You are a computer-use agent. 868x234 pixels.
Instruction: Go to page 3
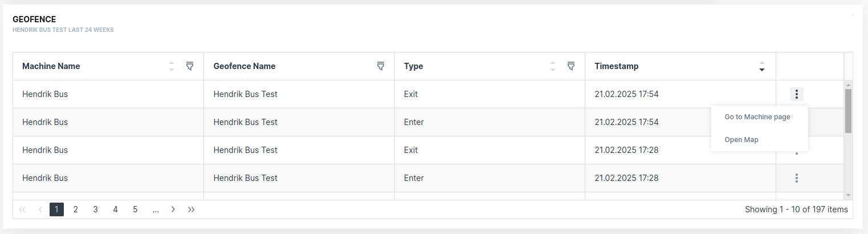coord(96,209)
